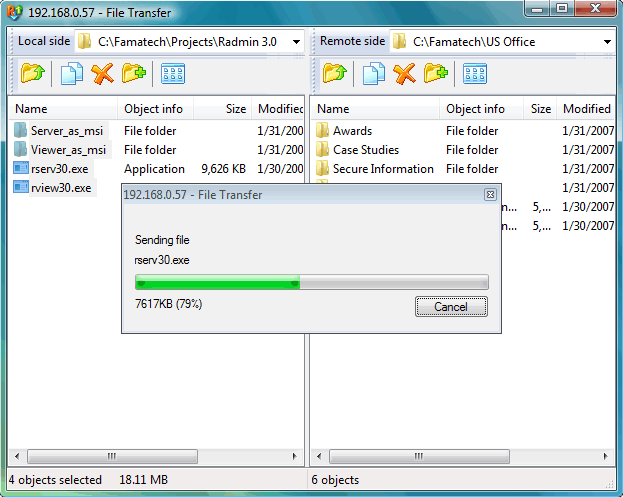Click remote side Up Folder icon
The image size is (623, 497).
point(335,74)
